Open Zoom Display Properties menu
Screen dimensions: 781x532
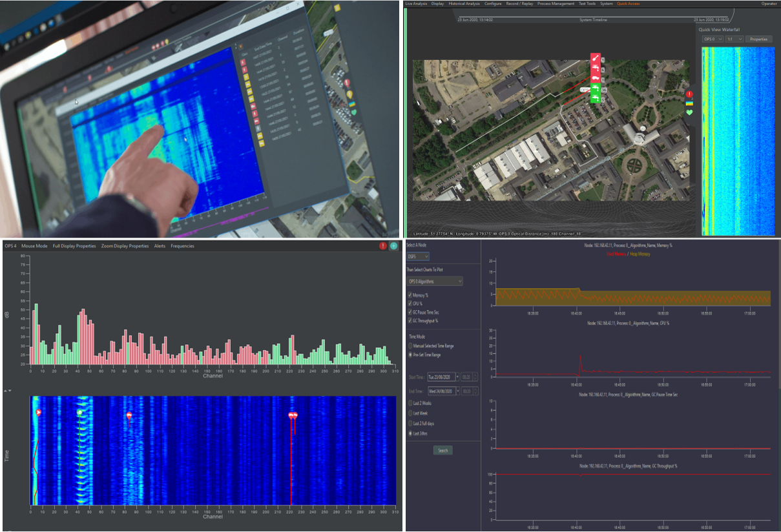(x=125, y=246)
